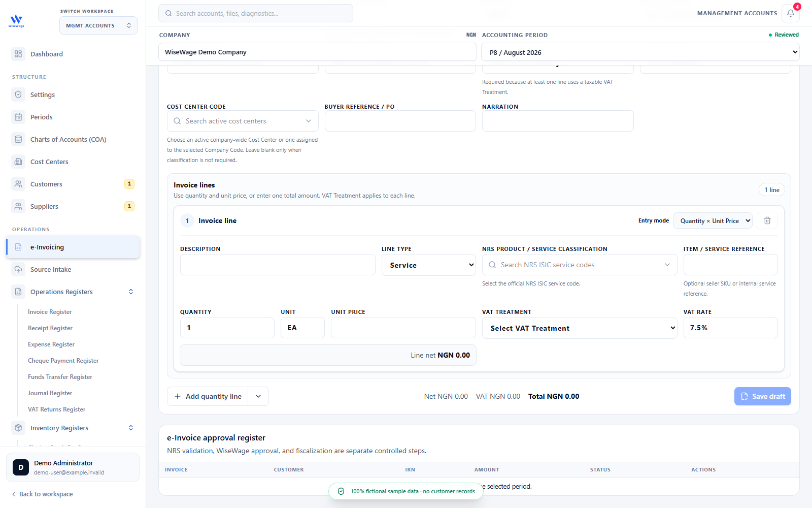This screenshot has height=508, width=812.
Task: Open the cost center search dropdown
Action: coord(243,121)
